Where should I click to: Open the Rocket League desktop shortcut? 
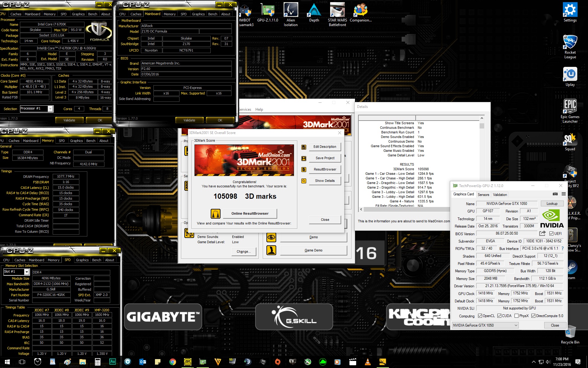[570, 47]
